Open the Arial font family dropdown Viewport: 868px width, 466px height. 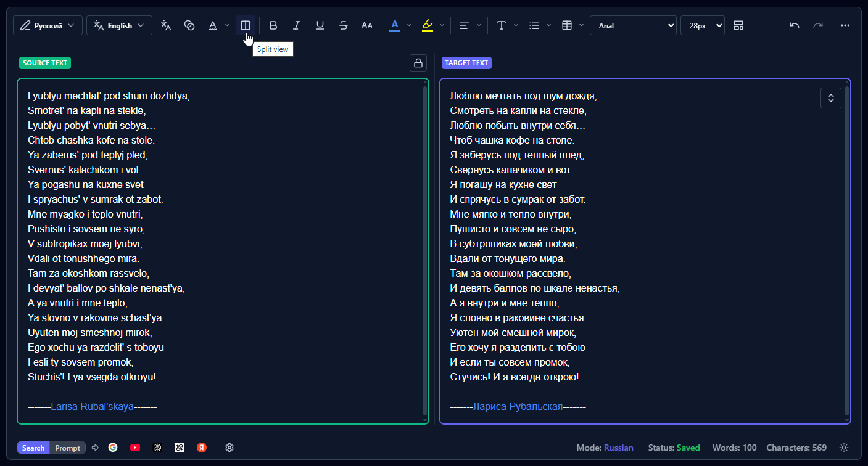pyautogui.click(x=633, y=25)
